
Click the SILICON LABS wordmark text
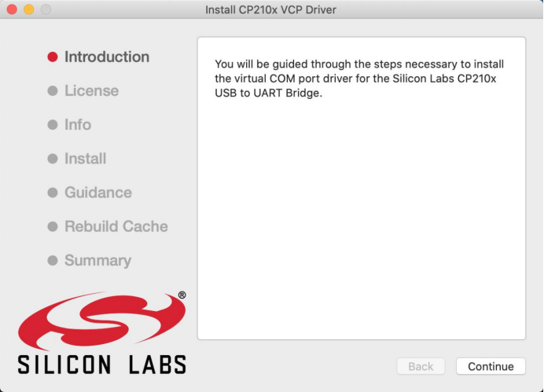(102, 365)
